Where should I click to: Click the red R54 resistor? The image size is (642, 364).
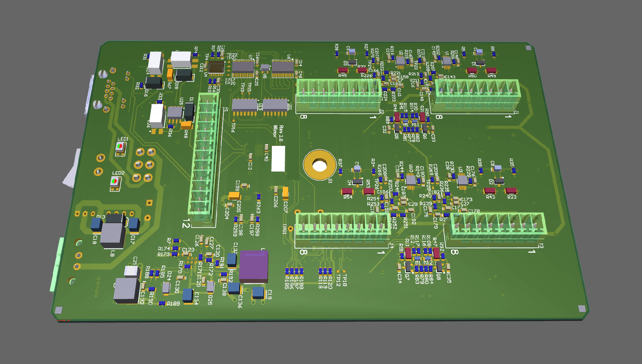click(347, 191)
